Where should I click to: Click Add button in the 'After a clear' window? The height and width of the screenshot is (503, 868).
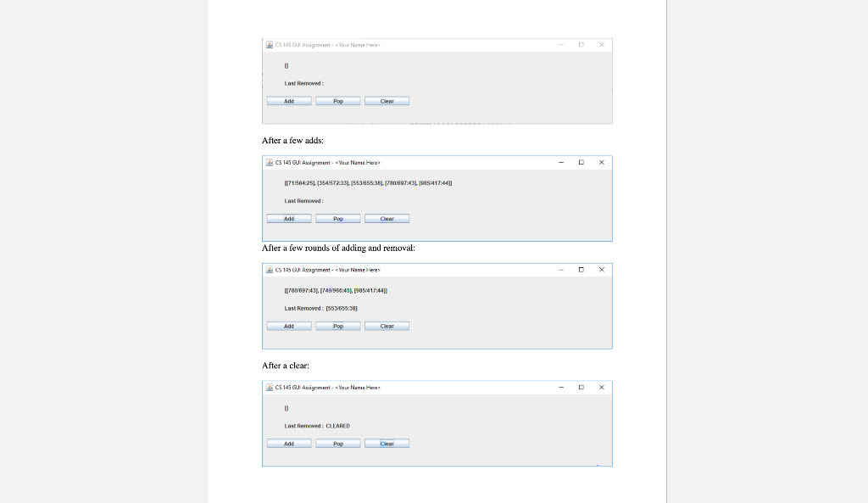click(x=289, y=444)
